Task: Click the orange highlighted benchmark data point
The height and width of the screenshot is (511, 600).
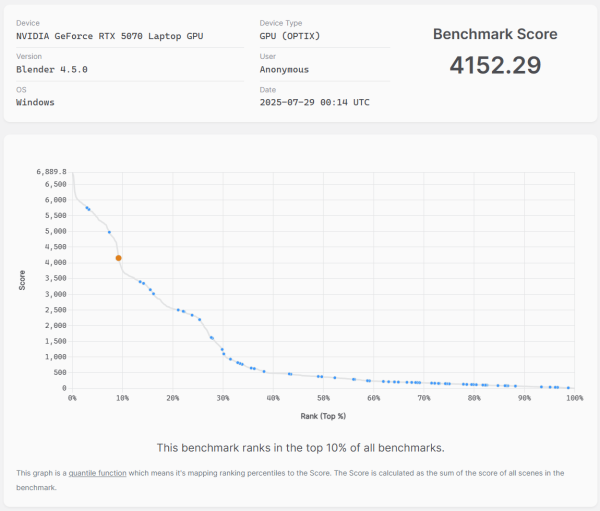Action: click(x=118, y=258)
